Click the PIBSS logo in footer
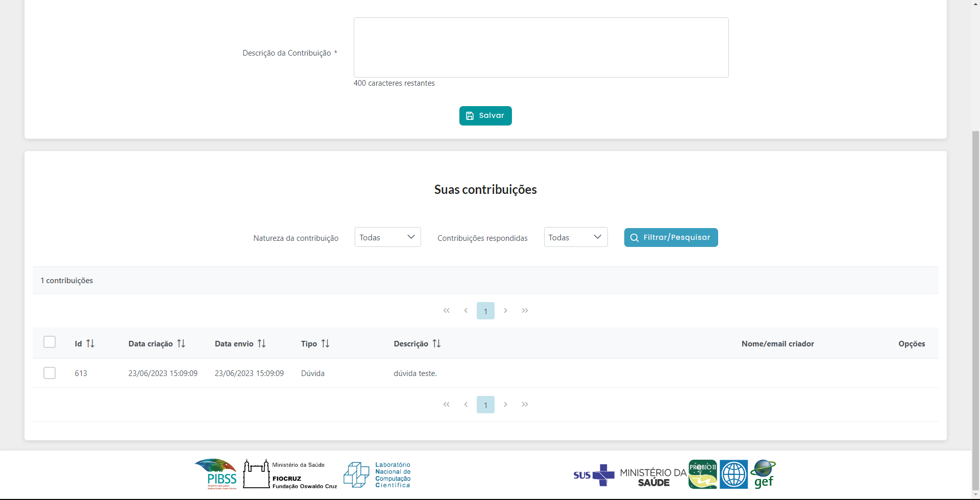The height and width of the screenshot is (500, 980). point(216,474)
